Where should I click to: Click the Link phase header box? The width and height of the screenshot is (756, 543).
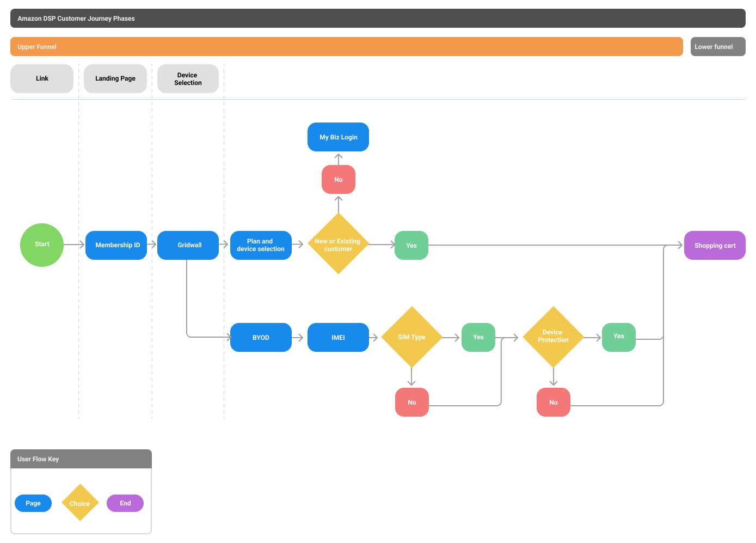[x=42, y=78]
